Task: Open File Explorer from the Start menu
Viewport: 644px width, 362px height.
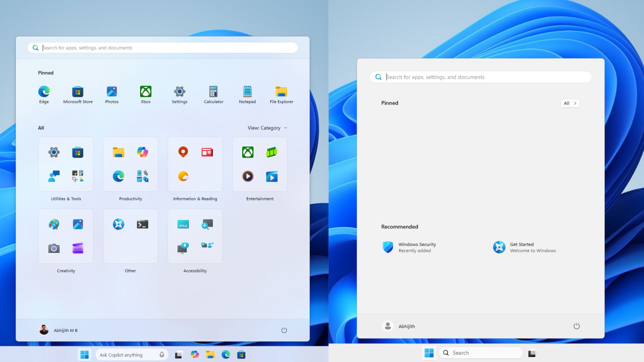Action: click(x=281, y=92)
